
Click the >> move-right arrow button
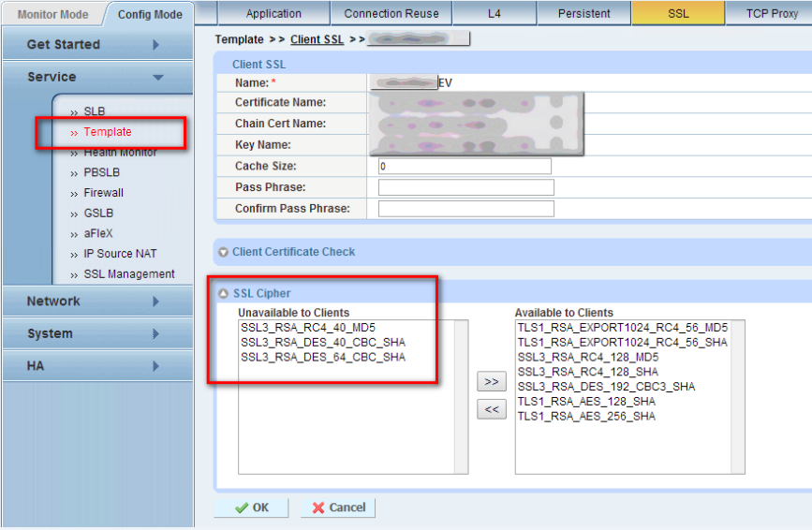491,382
